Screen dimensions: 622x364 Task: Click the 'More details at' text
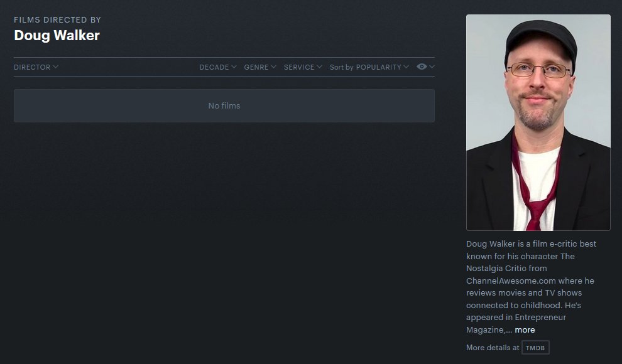pos(493,347)
